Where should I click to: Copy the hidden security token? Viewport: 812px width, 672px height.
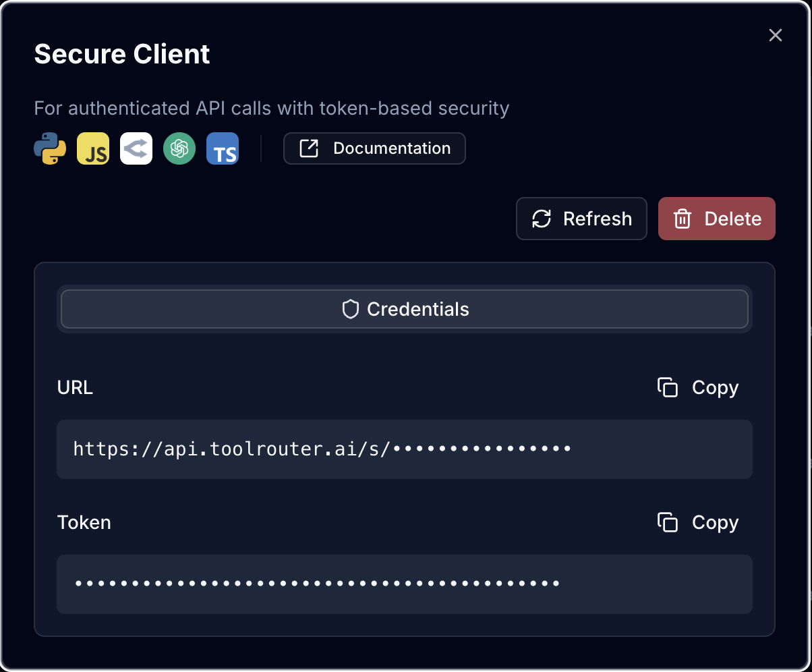[697, 522]
